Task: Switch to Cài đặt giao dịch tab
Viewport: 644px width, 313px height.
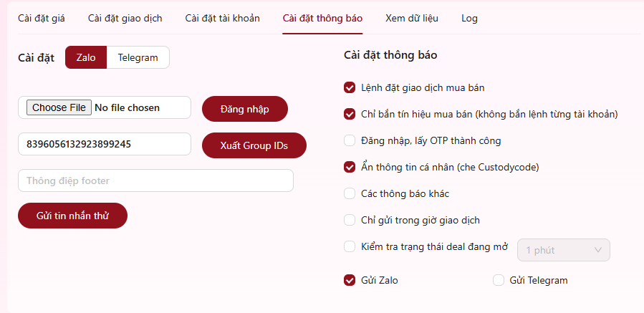Action: click(x=125, y=18)
